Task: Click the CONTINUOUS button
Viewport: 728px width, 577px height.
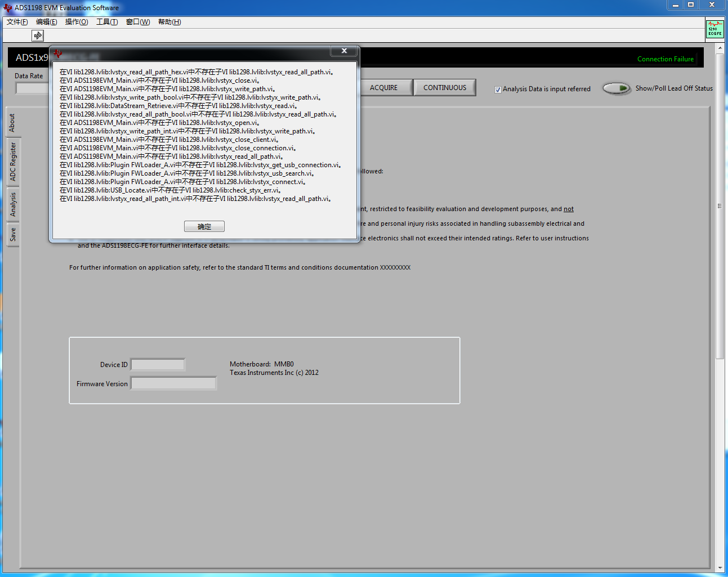Action: (x=445, y=88)
